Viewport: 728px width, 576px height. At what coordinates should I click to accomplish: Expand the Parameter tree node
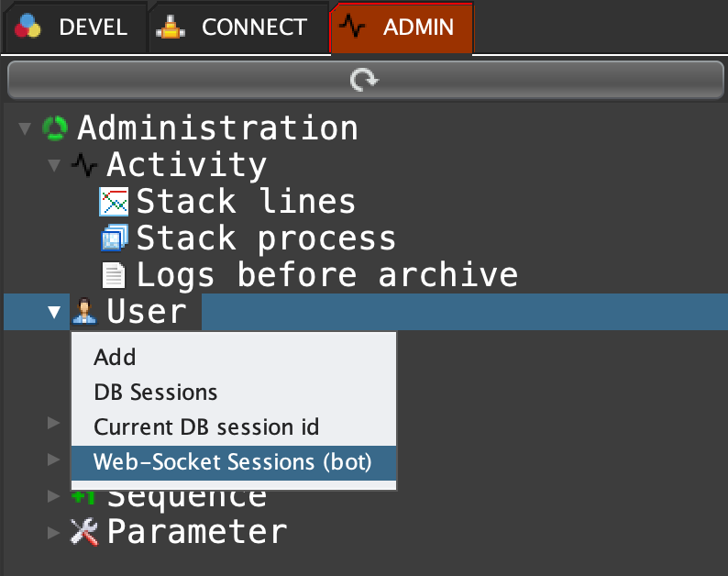(54, 532)
